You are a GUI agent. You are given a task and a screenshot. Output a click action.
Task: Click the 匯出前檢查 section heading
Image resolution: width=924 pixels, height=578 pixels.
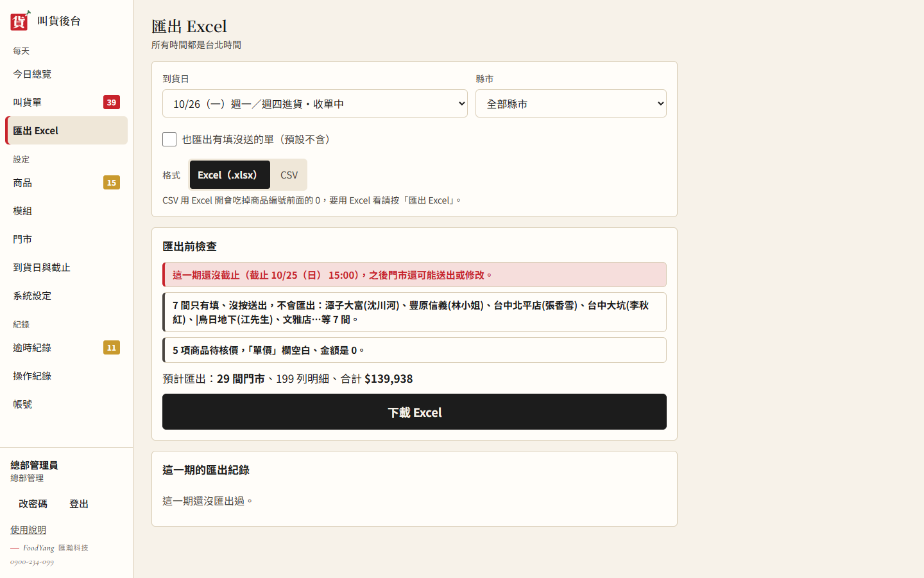(189, 247)
